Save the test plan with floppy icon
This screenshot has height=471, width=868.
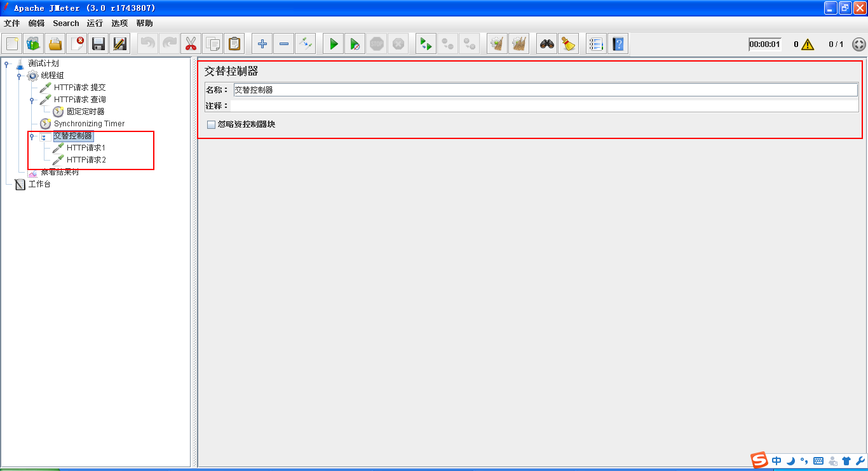pos(98,44)
